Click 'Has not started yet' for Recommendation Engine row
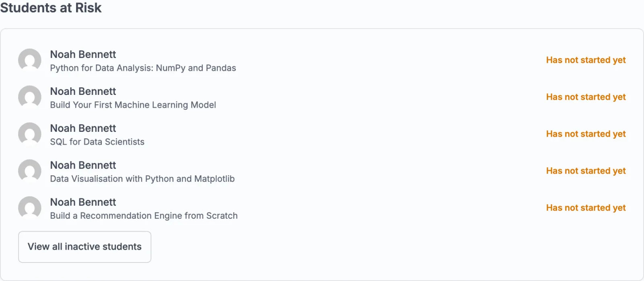This screenshot has height=281, width=644. click(x=586, y=208)
